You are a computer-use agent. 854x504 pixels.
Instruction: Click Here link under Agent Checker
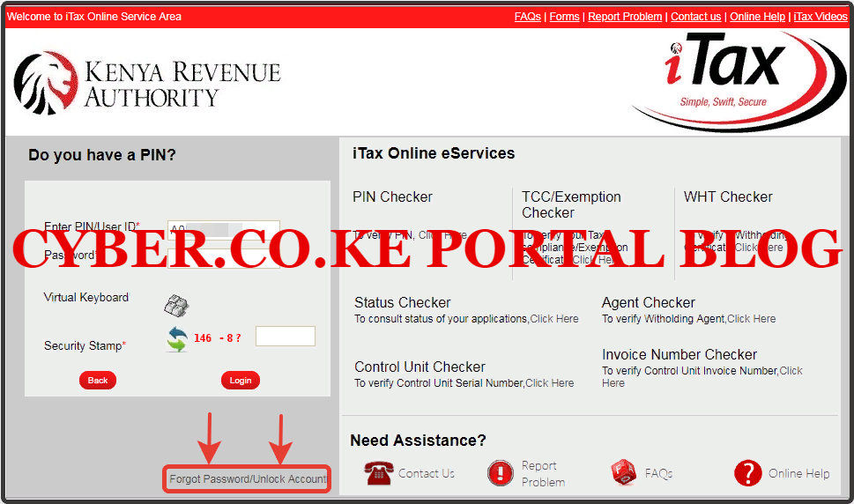(751, 319)
